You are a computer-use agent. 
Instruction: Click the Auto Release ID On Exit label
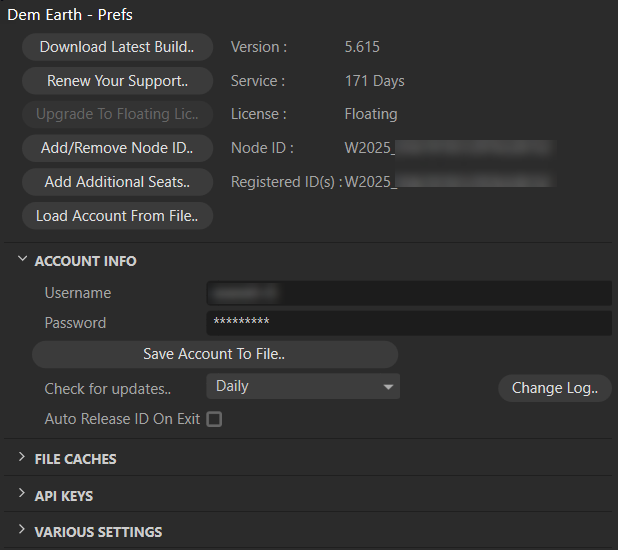pos(122,419)
